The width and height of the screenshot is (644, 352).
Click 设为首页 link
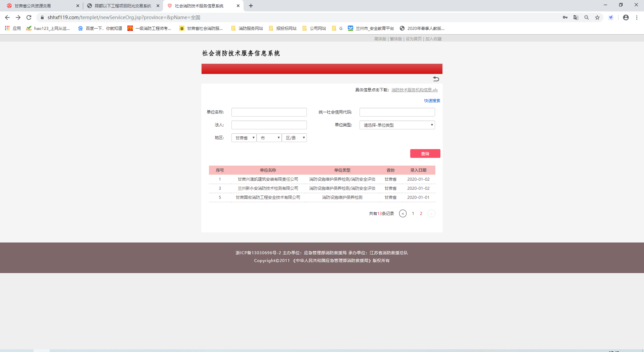pos(414,39)
